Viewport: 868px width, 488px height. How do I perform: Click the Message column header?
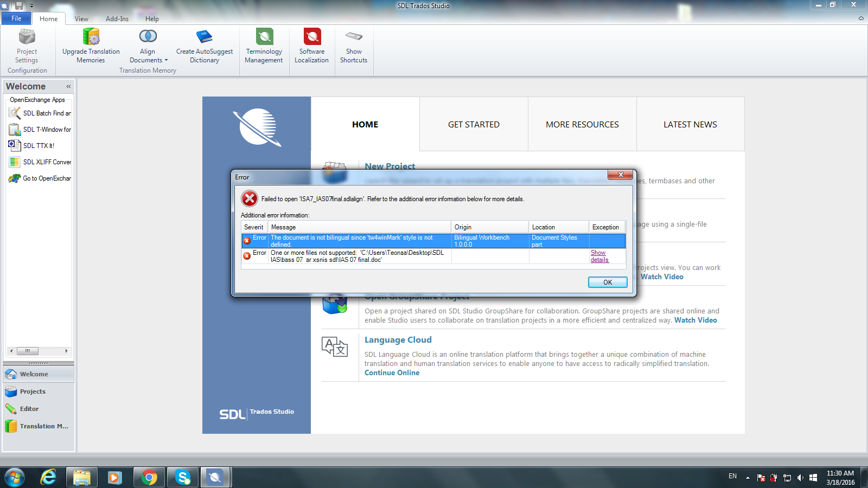tap(359, 227)
